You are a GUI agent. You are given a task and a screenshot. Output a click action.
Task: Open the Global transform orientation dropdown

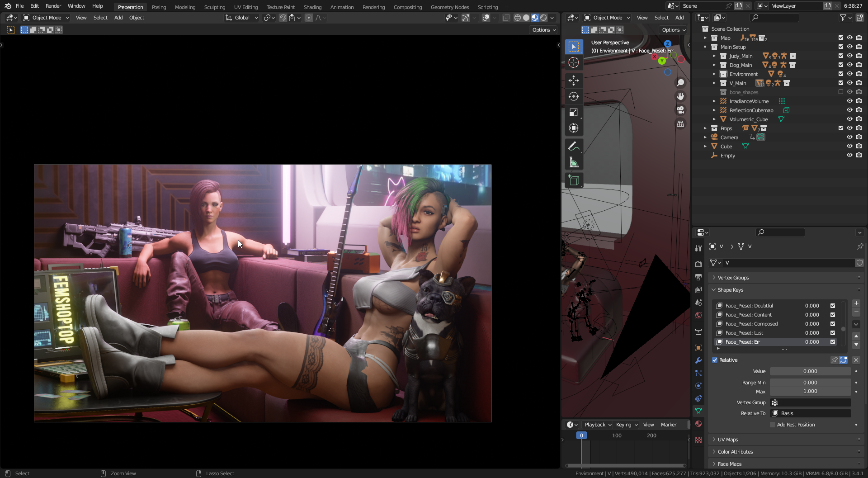pos(242,18)
